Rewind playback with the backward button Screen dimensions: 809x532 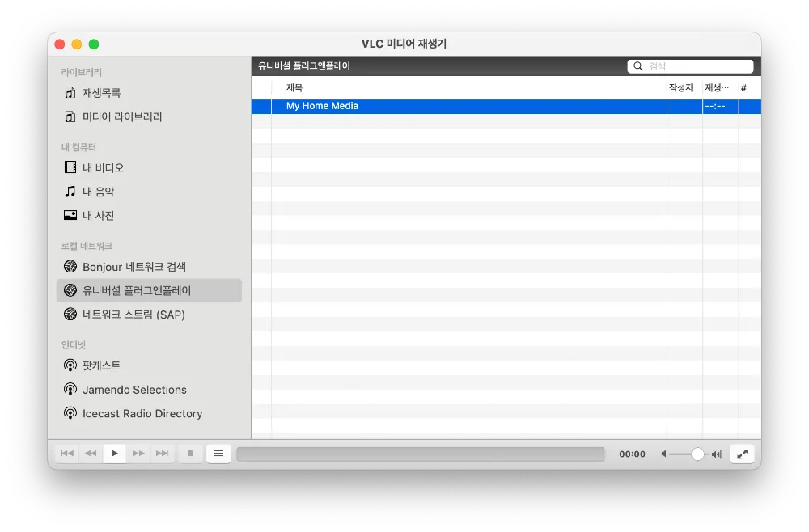coord(91,454)
